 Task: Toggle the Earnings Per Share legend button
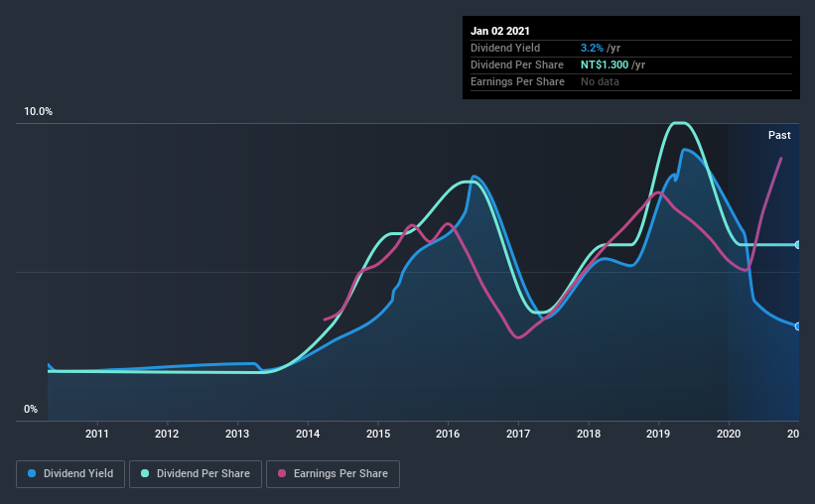pyautogui.click(x=333, y=474)
